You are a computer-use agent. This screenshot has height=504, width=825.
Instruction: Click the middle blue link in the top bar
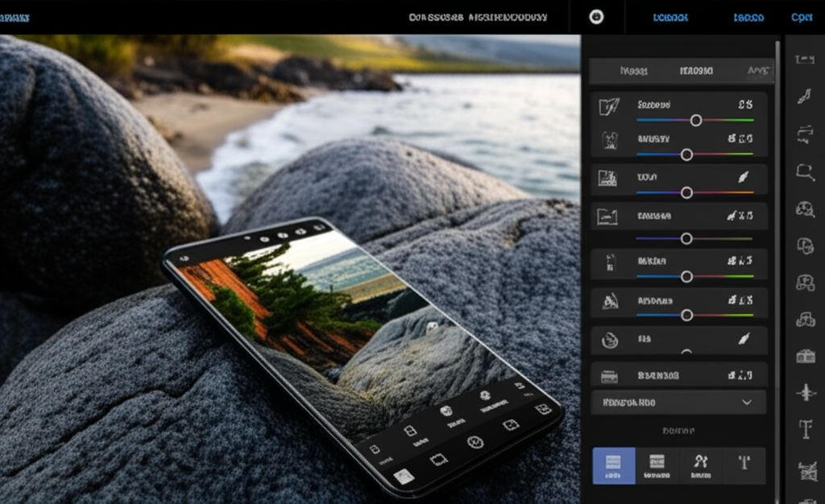[x=748, y=18]
